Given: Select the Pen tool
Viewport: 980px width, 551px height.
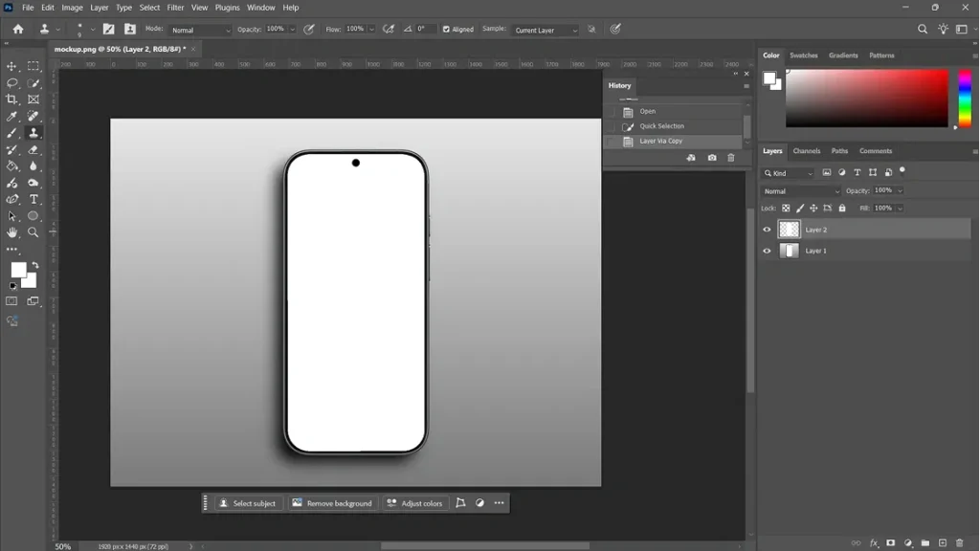Looking at the screenshot, I should click(x=11, y=199).
